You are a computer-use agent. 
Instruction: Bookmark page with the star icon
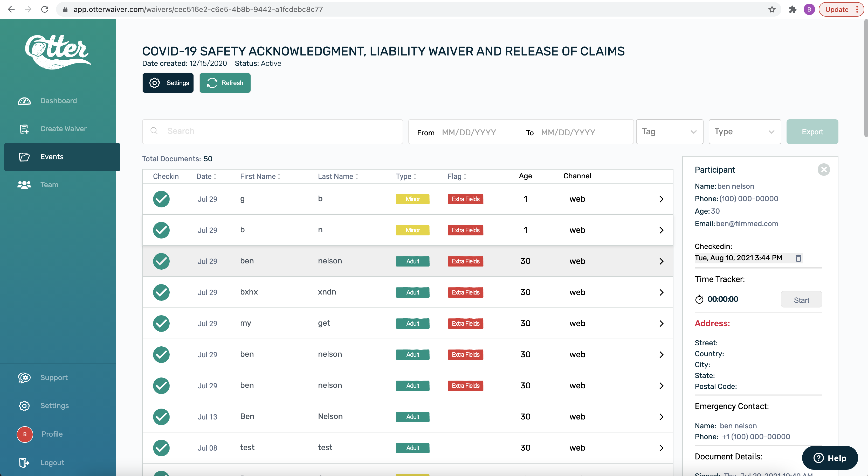[x=772, y=9]
